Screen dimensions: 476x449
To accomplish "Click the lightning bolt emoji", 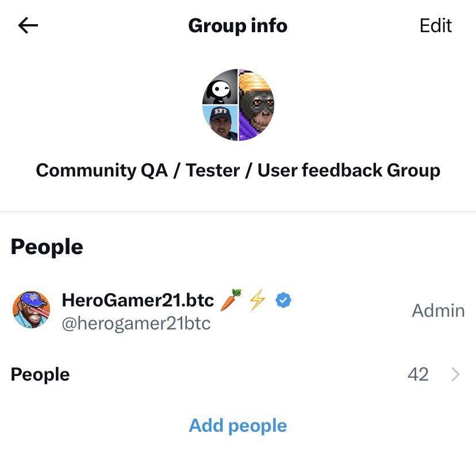I will [x=257, y=300].
